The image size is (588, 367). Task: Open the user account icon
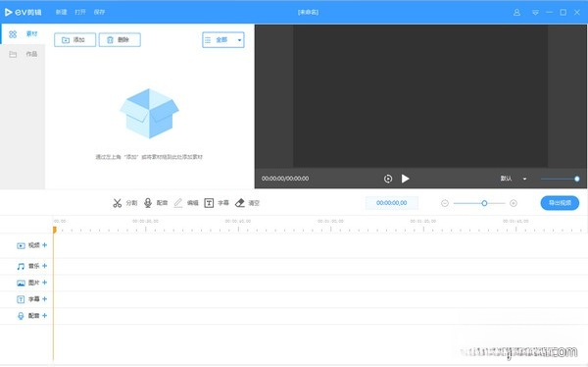tap(516, 13)
